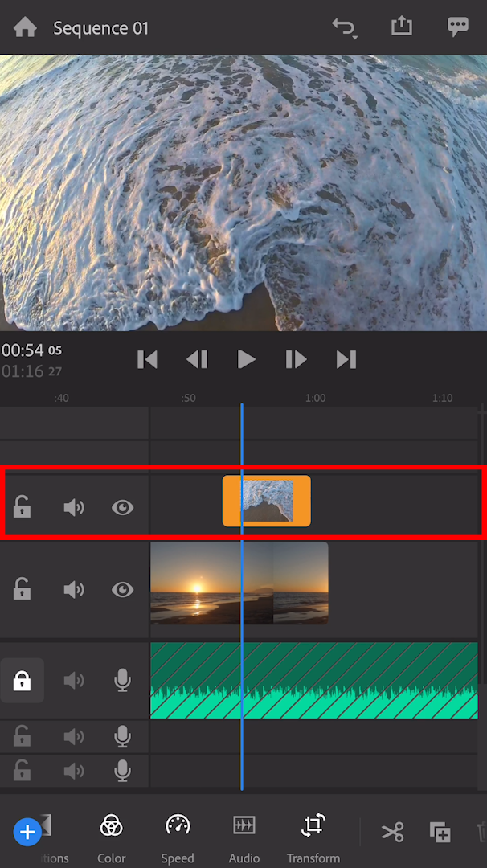
Task: Tap the microphone on the green audio track
Action: click(122, 681)
